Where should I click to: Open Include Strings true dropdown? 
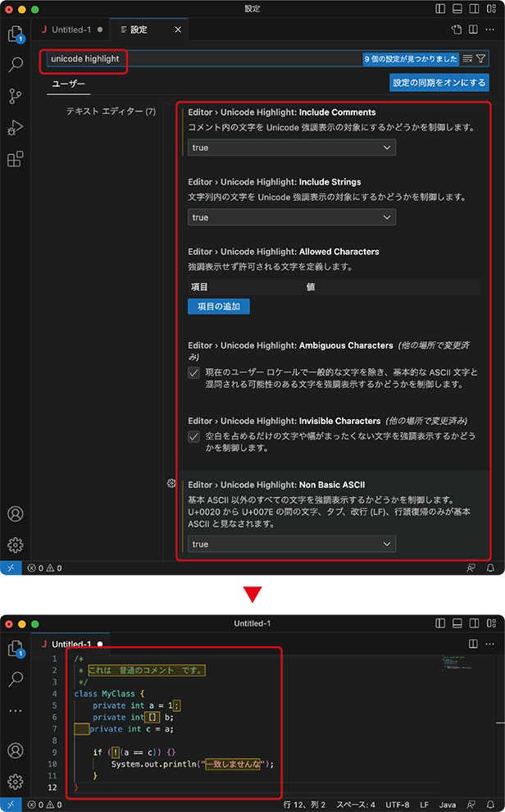292,217
